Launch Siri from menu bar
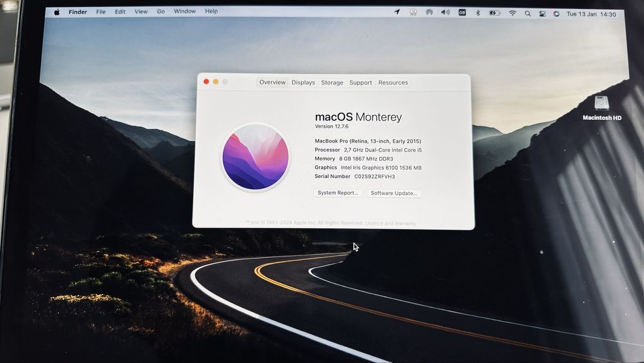The width and height of the screenshot is (644, 363). point(556,14)
